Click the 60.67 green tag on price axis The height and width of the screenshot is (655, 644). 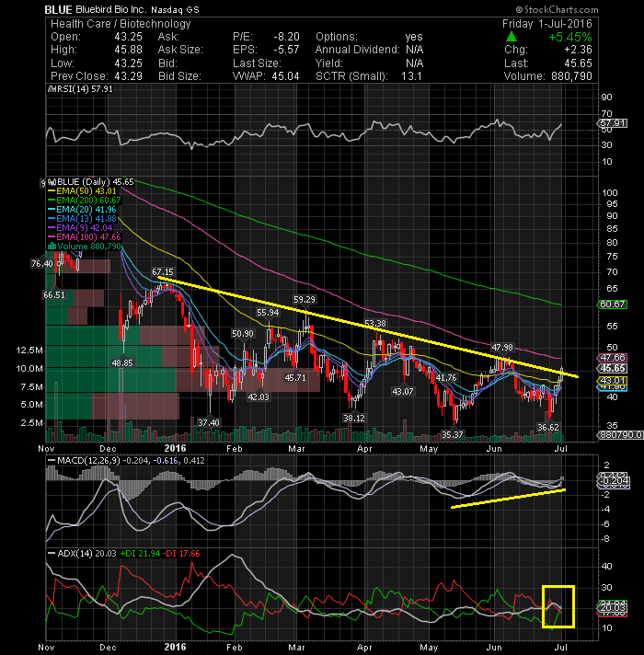click(613, 305)
